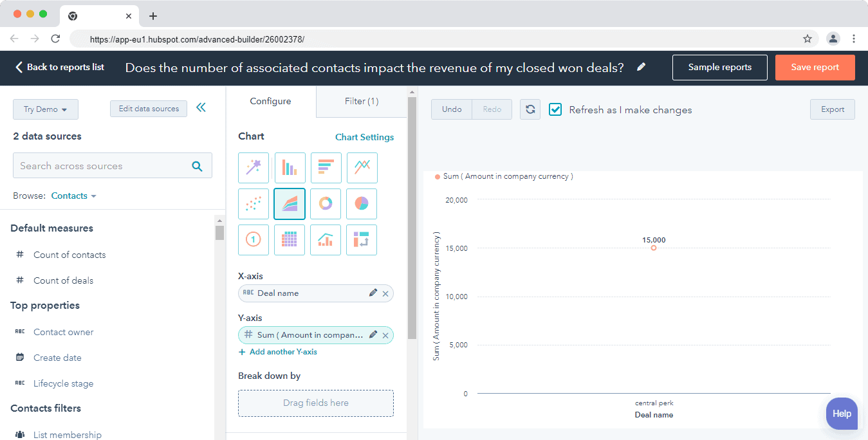Save the report
868x440 pixels.
(815, 67)
